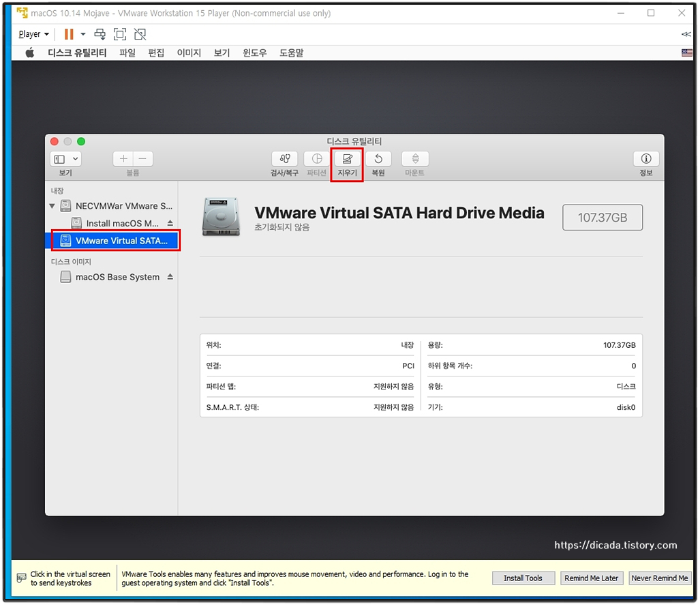Click the 초기화되지 않음 status text
The height and width of the screenshot is (605, 700).
(x=281, y=227)
